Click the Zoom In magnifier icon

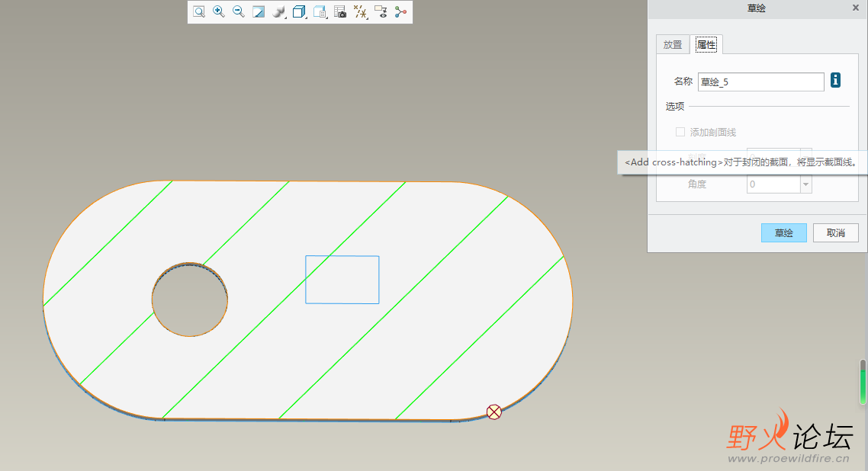[x=219, y=11]
